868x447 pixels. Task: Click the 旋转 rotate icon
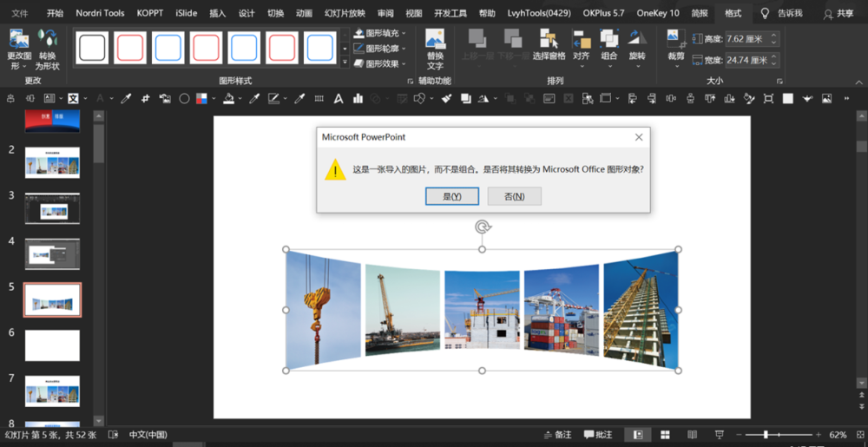click(x=637, y=39)
